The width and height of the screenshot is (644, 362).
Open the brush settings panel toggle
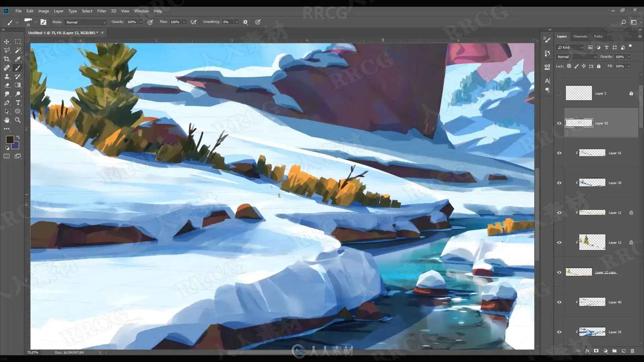click(x=43, y=22)
